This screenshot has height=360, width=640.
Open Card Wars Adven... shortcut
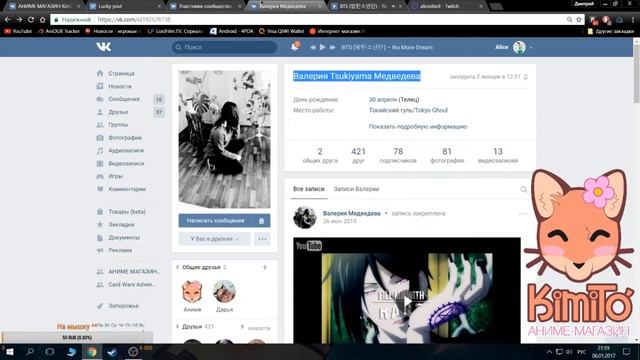click(131, 284)
